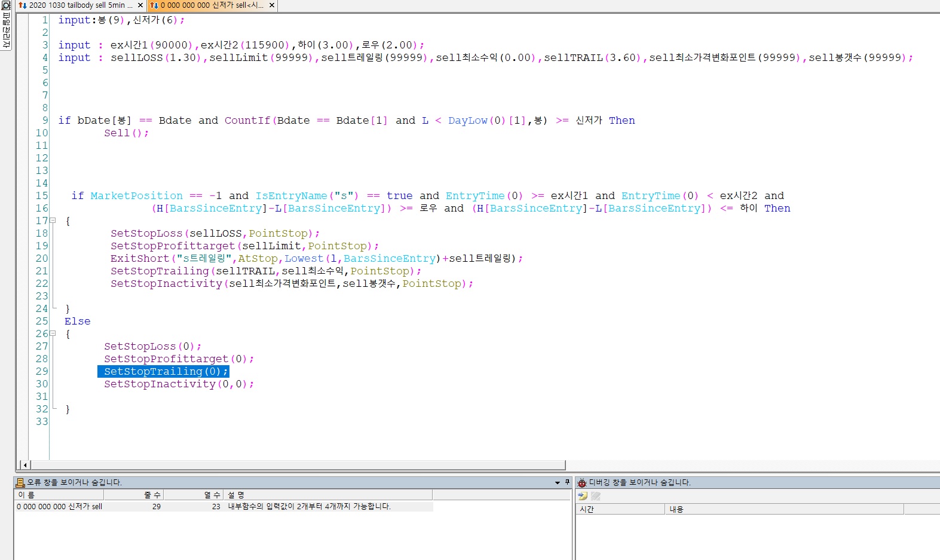This screenshot has width=940, height=560.
Task: Collapse the code block at line 17
Action: (x=53, y=221)
